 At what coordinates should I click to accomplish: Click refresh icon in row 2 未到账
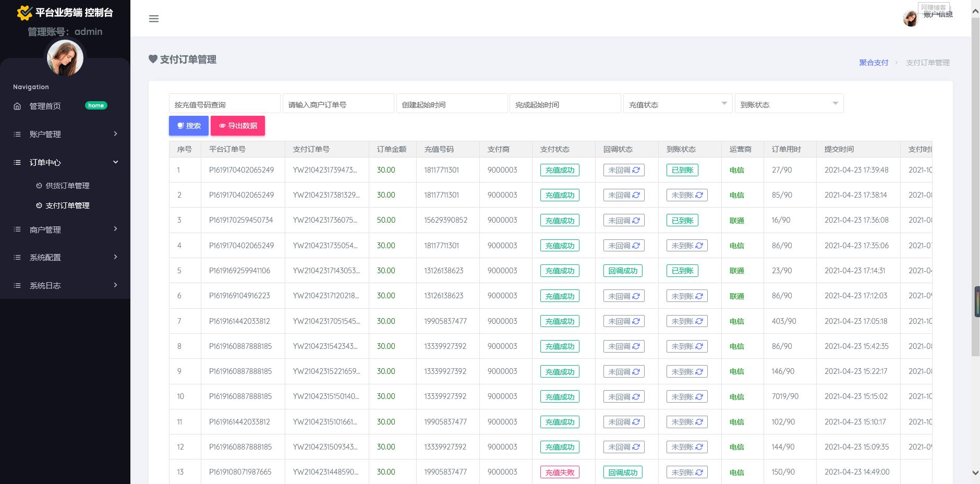(x=699, y=195)
